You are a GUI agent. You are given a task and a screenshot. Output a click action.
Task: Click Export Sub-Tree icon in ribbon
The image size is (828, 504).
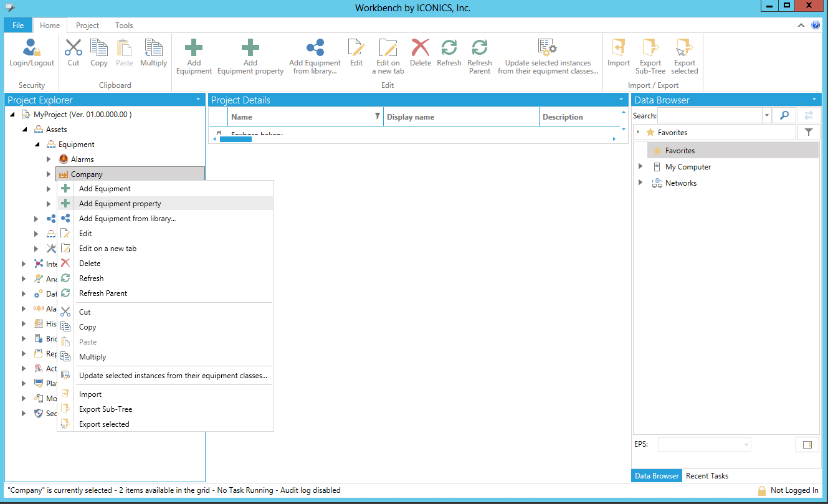[x=650, y=49]
